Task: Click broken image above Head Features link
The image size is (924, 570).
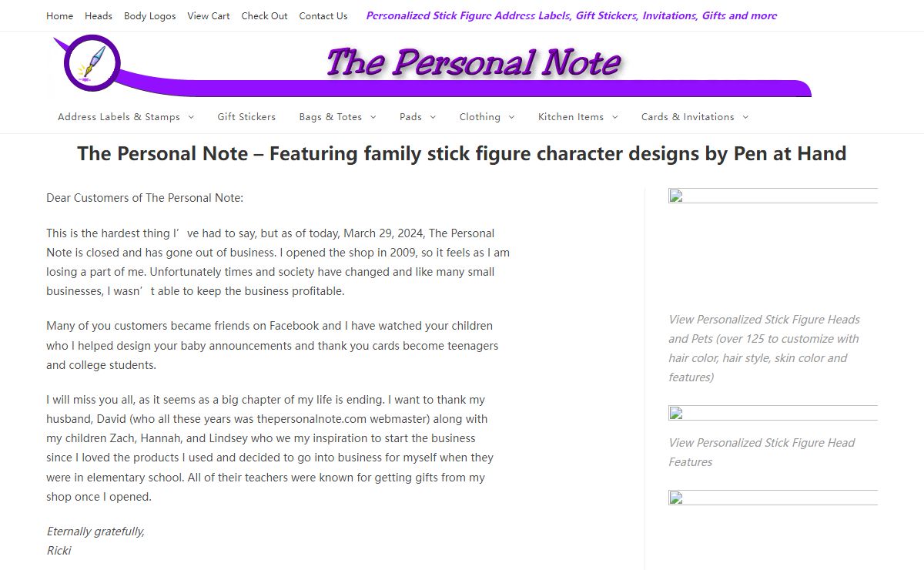Action: point(675,414)
